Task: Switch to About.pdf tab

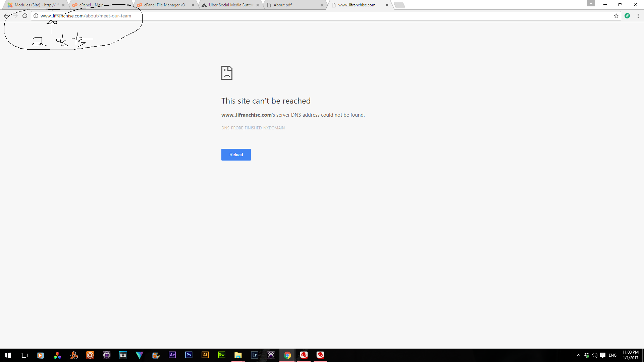Action: tap(282, 5)
